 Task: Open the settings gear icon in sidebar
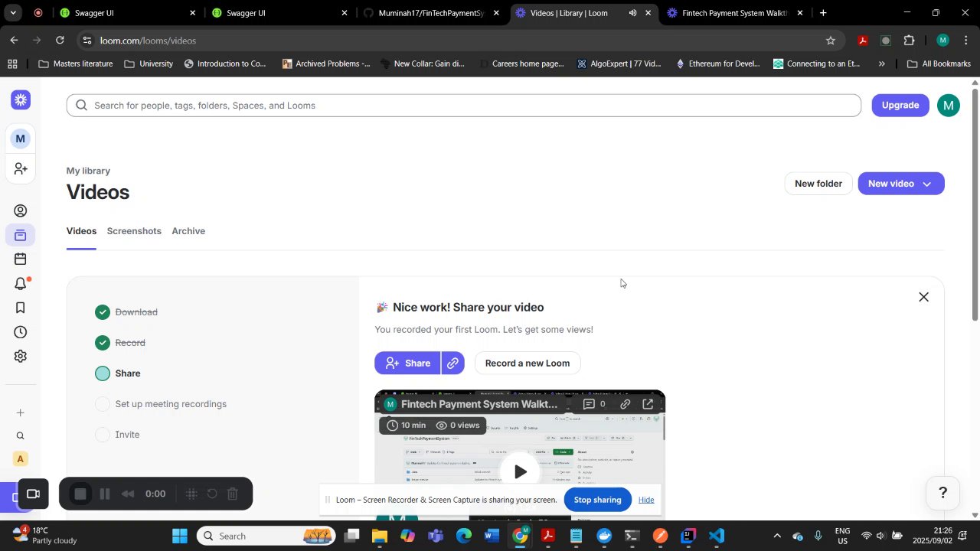tap(21, 357)
